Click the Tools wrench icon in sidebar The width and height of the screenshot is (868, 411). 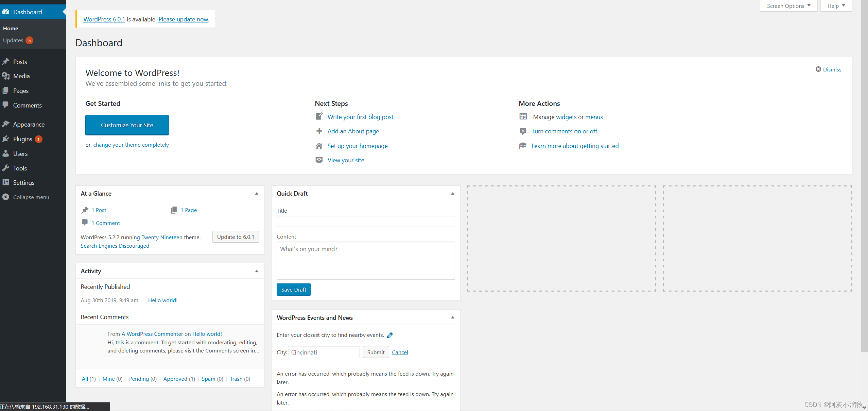click(5, 168)
